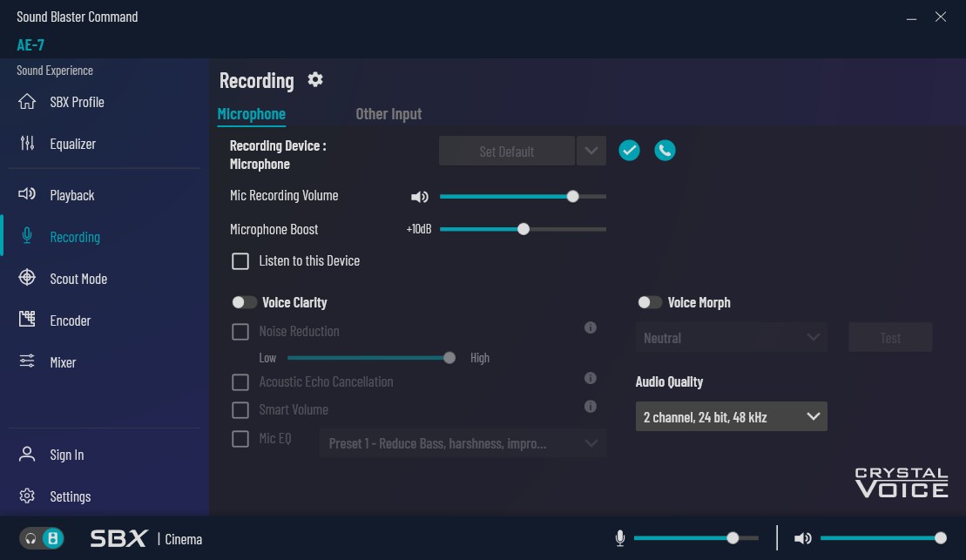Click the Encoder icon in sidebar
This screenshot has height=560, width=966.
tap(27, 319)
